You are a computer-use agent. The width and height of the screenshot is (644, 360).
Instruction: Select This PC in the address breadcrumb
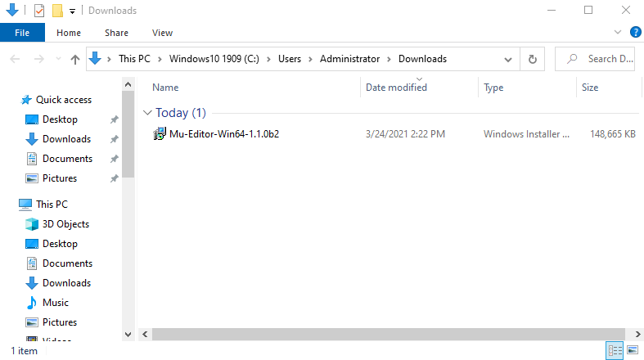pyautogui.click(x=134, y=59)
